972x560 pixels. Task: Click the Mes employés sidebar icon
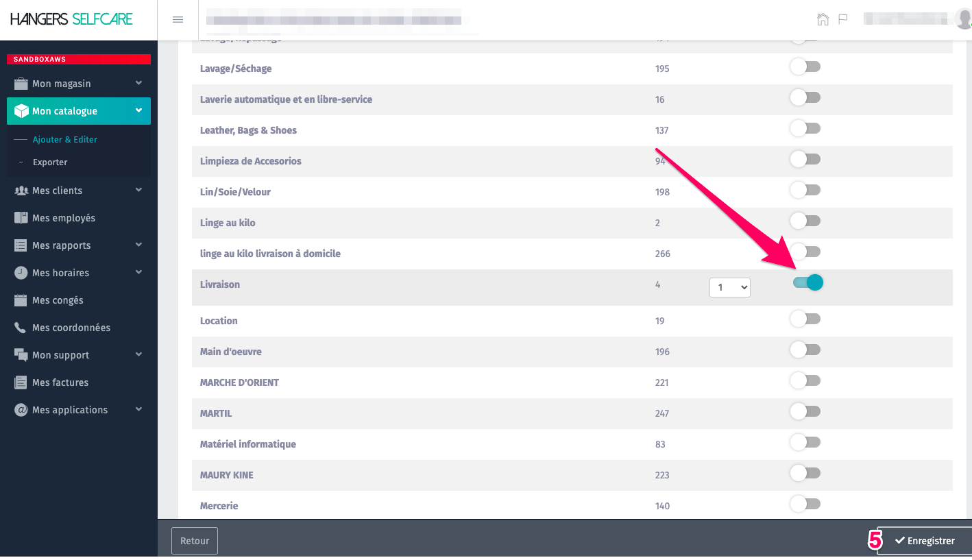pyautogui.click(x=21, y=218)
